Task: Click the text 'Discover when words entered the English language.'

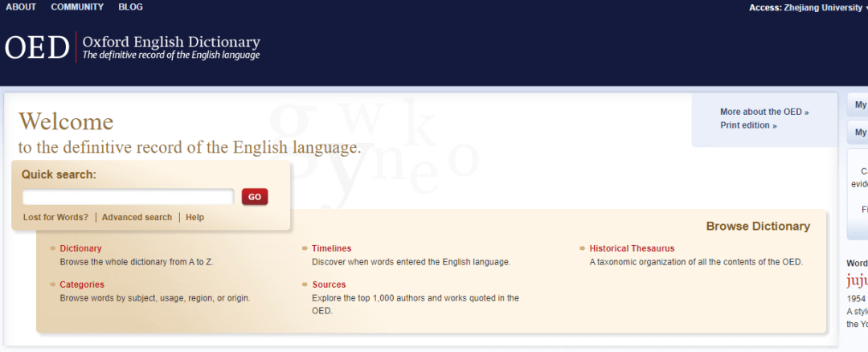Action: click(x=411, y=262)
